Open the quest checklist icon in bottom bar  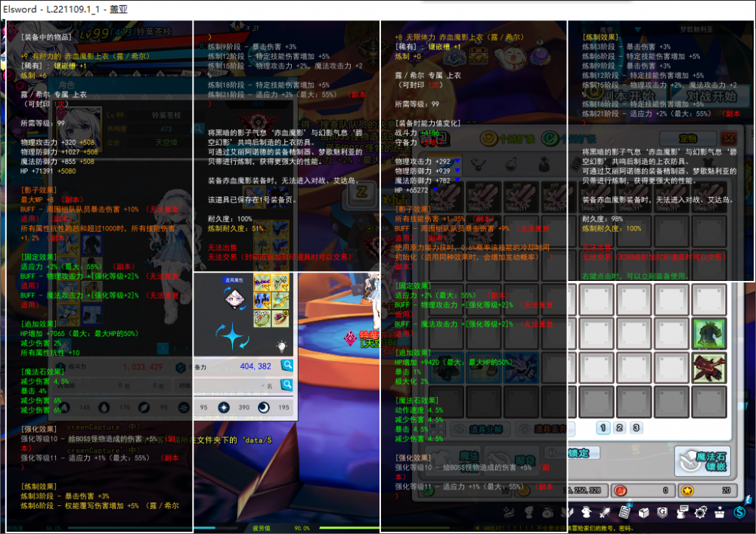(624, 512)
